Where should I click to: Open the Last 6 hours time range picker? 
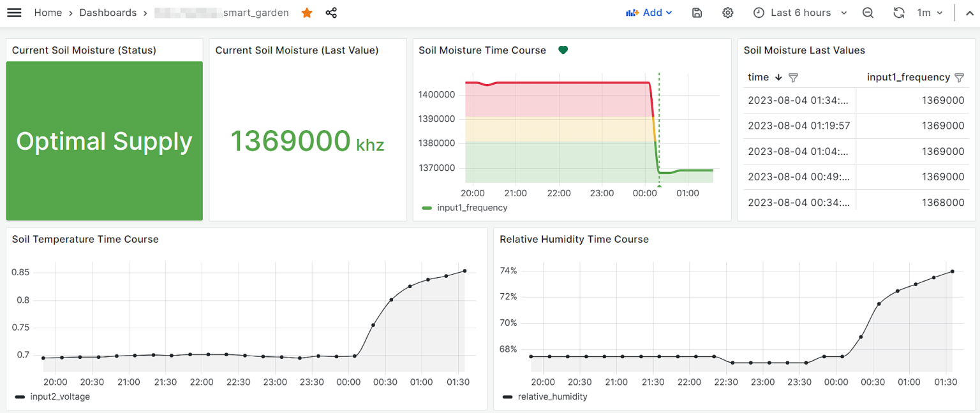tap(799, 12)
